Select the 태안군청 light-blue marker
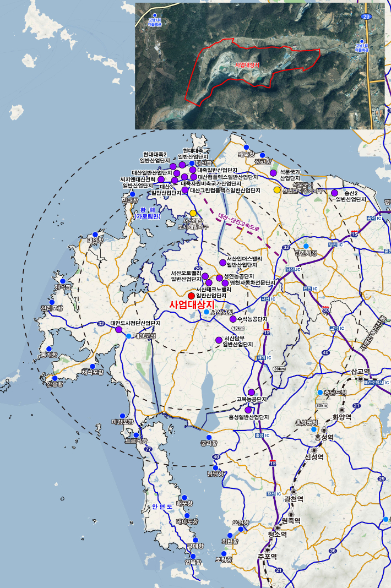The width and height of the screenshot is (391, 588). coord(129,336)
